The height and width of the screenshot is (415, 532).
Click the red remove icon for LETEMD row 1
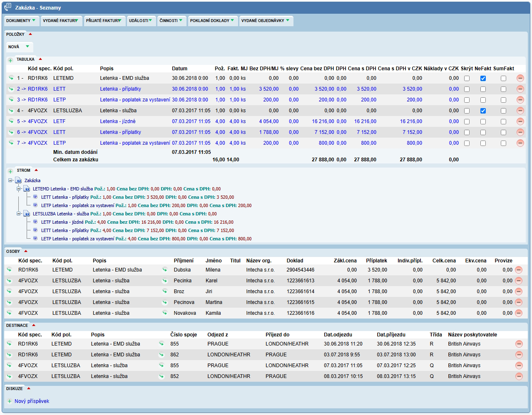coord(520,78)
